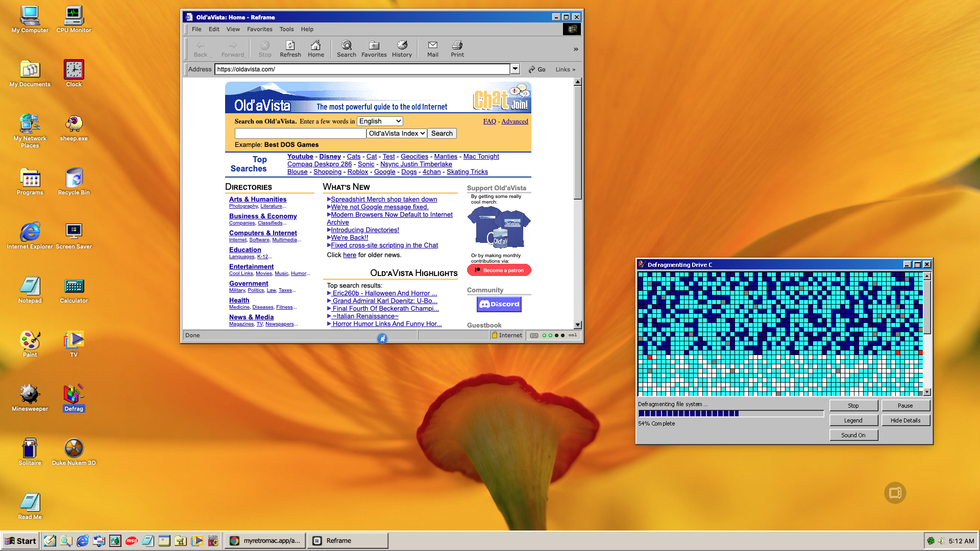Image resolution: width=980 pixels, height=551 pixels.
Task: Open the Clock desktop icon
Action: [73, 73]
